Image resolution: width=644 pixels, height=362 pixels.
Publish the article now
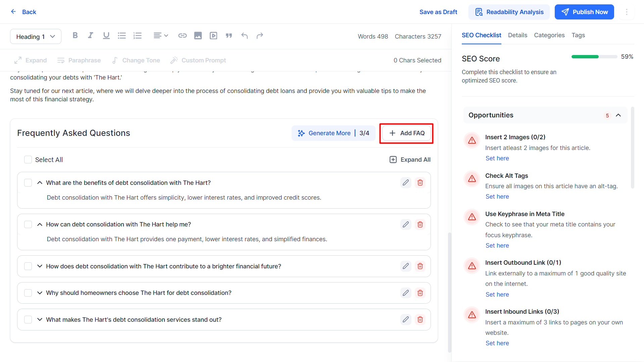(584, 12)
